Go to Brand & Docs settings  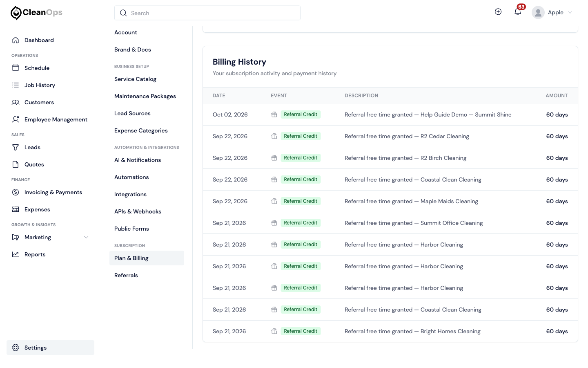(133, 49)
